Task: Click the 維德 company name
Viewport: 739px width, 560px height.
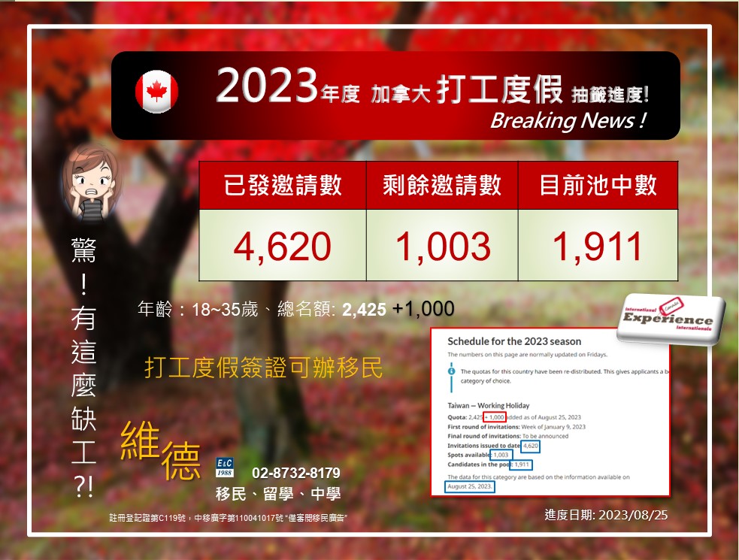Action: coord(161,450)
